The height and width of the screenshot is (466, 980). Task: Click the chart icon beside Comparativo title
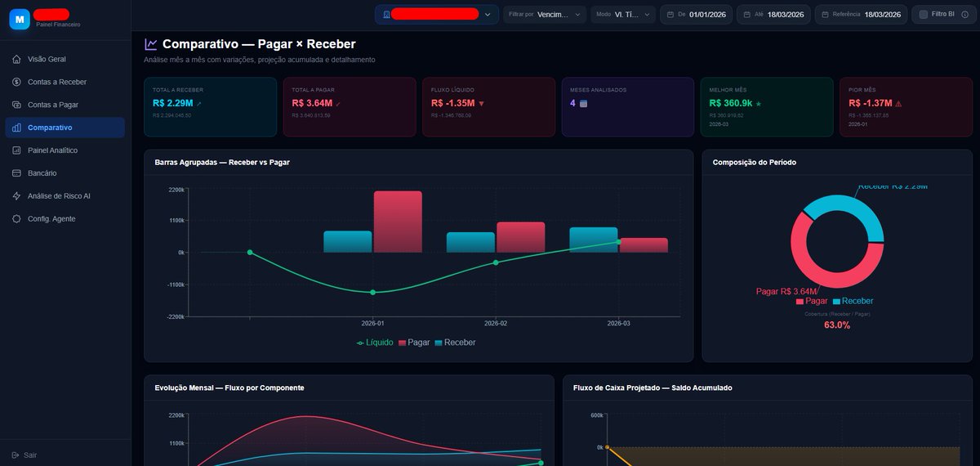151,44
